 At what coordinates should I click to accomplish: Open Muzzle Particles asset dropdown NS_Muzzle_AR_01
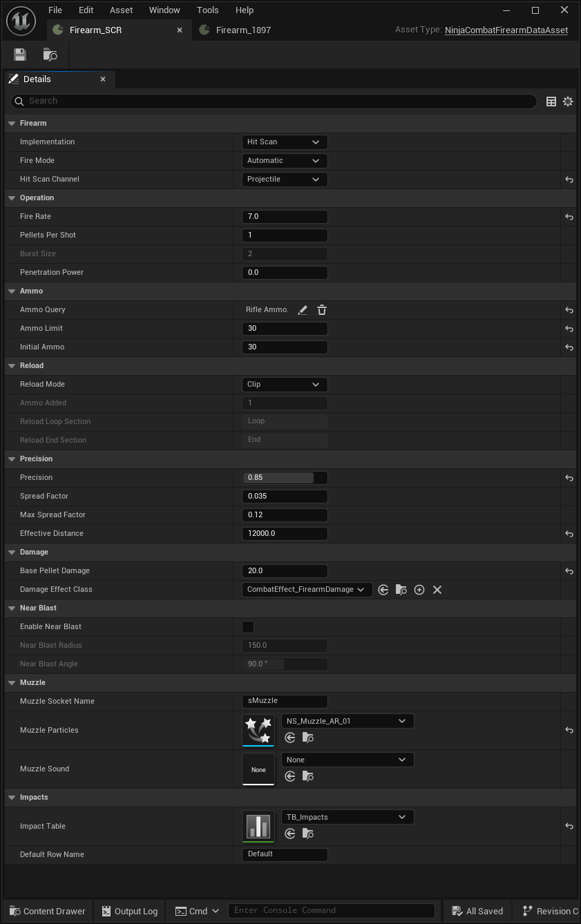point(347,721)
